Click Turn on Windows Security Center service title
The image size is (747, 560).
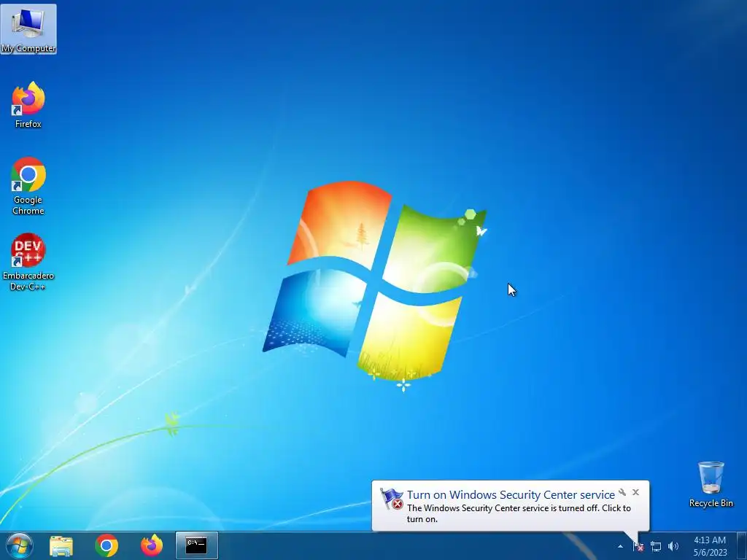tap(511, 495)
